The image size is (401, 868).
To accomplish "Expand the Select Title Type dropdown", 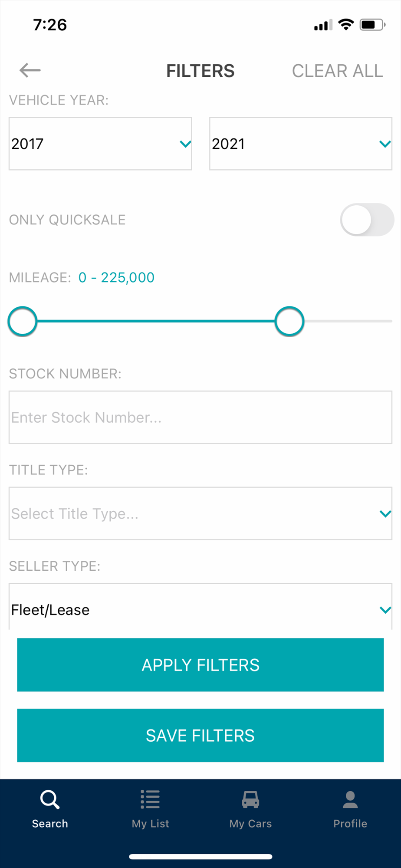I will (200, 513).
